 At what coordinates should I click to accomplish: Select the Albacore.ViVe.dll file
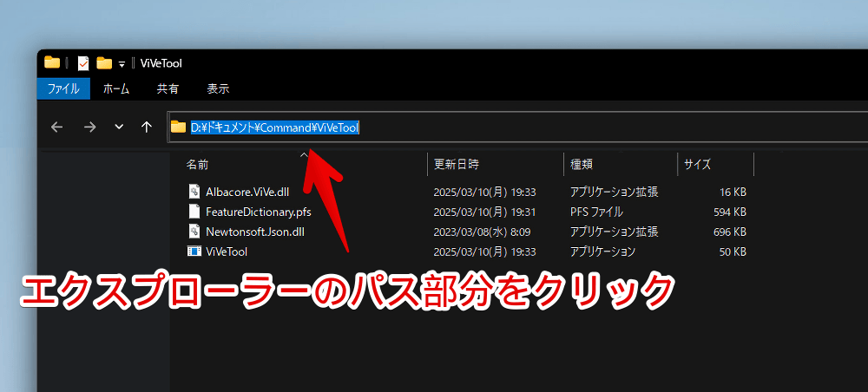[x=248, y=192]
